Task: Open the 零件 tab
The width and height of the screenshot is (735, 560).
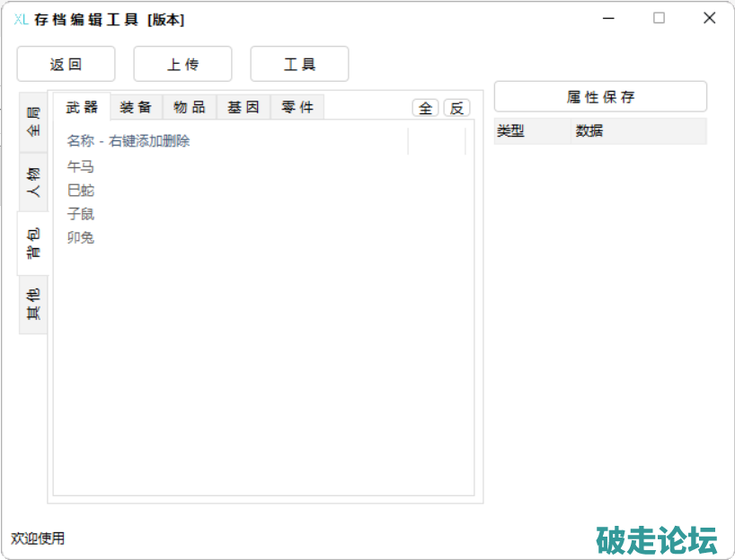Action: pos(297,107)
